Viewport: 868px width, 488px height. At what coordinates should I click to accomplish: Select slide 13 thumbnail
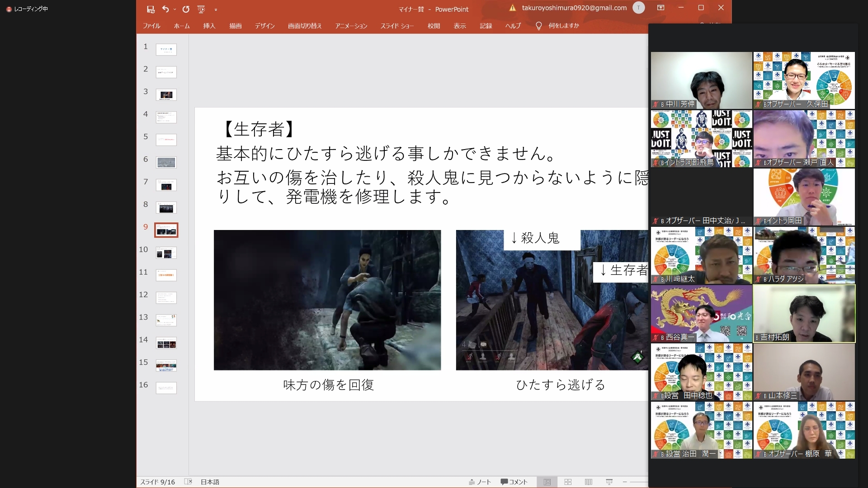point(166,320)
